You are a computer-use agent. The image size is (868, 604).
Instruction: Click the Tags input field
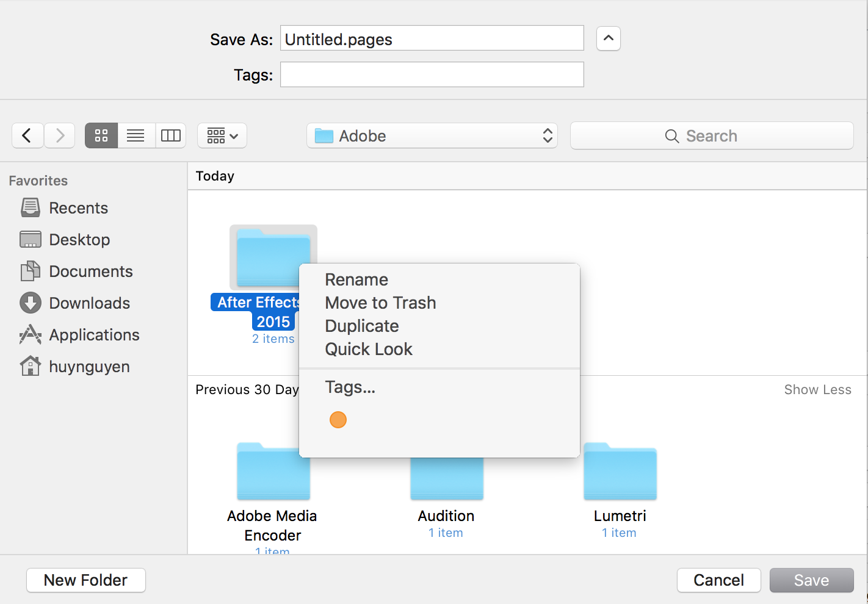432,74
